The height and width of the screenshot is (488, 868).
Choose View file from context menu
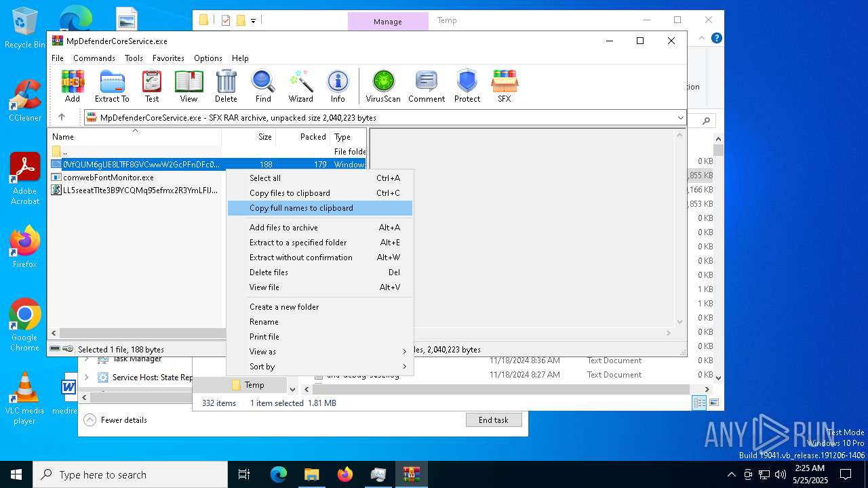coord(320,287)
